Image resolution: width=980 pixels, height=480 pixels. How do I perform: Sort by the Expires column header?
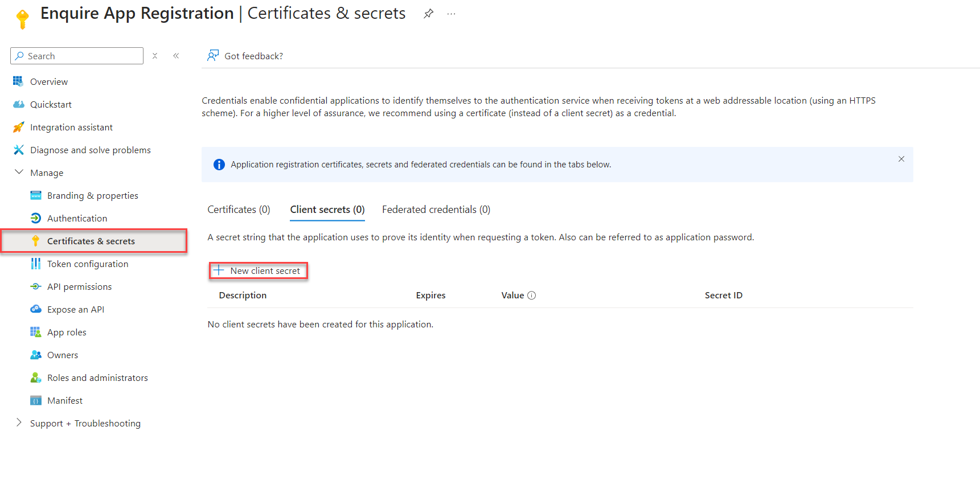430,296
